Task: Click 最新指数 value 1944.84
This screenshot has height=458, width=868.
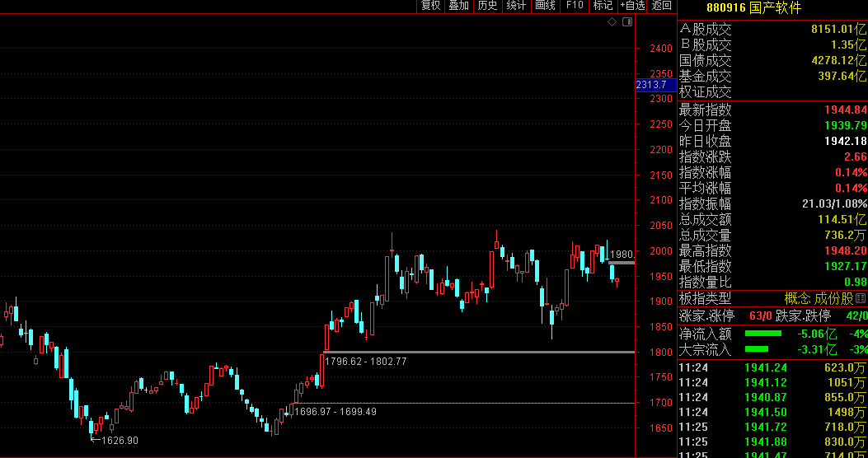Action: coord(846,110)
